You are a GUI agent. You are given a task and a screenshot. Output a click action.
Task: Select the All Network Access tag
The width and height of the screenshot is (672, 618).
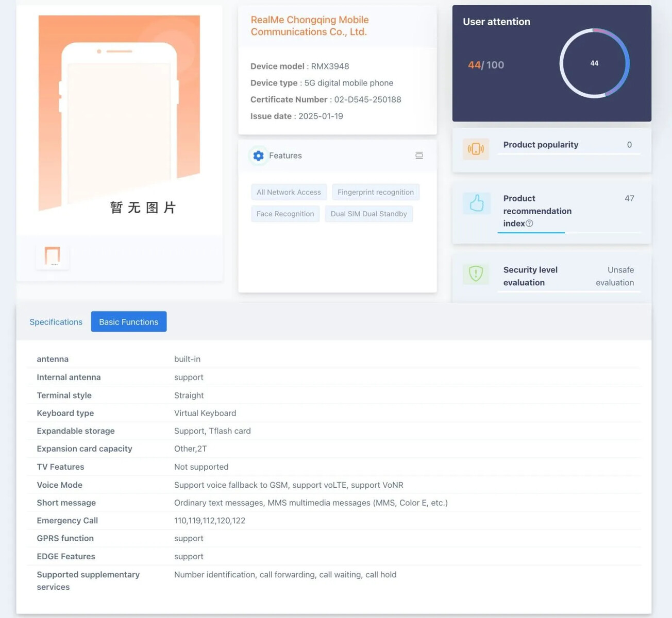(x=289, y=192)
